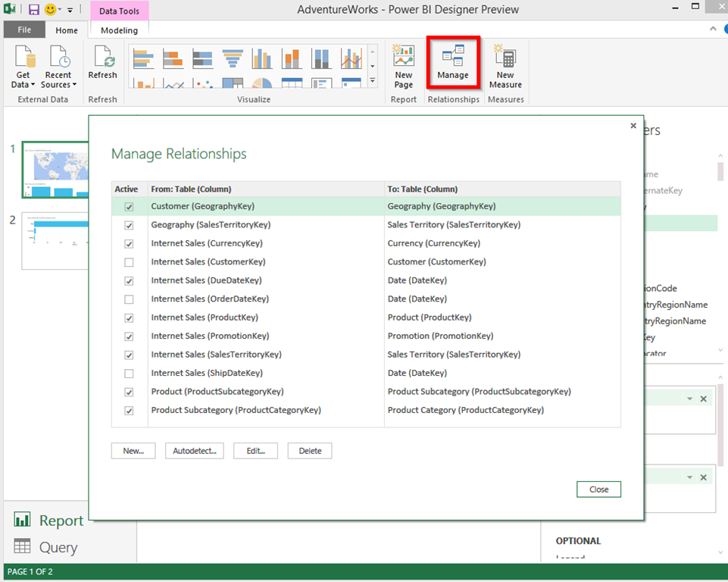The height and width of the screenshot is (582, 728).
Task: Add a New Page to report
Action: pos(404,67)
